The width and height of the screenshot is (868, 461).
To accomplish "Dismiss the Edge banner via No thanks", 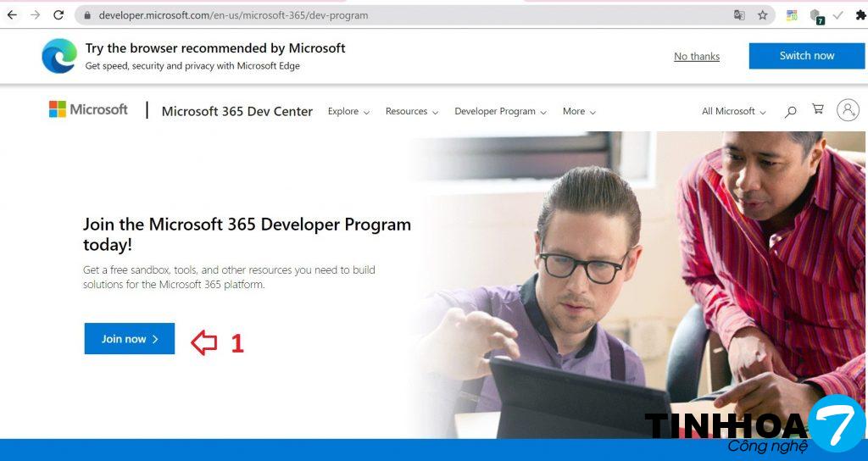I will pyautogui.click(x=697, y=57).
